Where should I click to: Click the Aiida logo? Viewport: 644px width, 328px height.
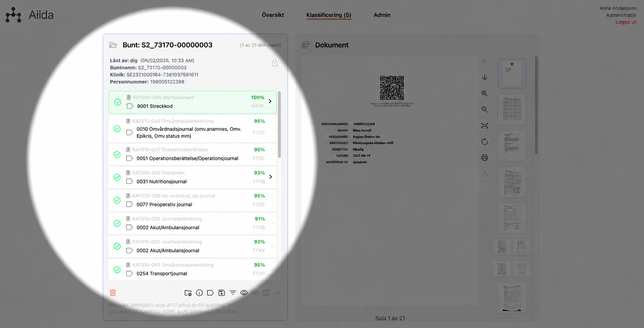(x=29, y=15)
